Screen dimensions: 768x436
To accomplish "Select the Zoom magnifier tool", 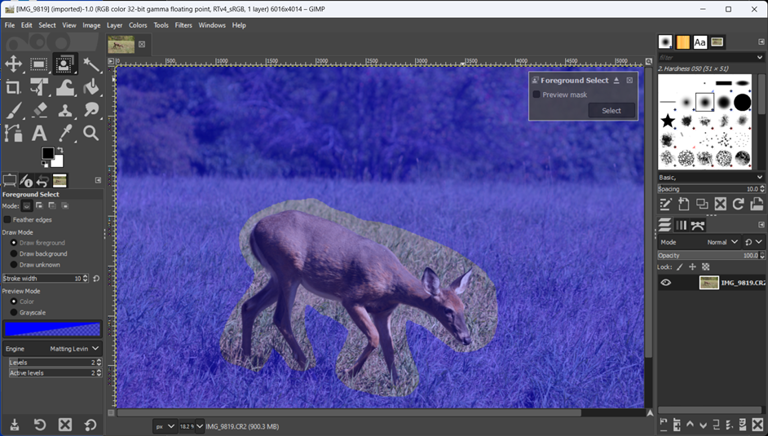I will [91, 133].
